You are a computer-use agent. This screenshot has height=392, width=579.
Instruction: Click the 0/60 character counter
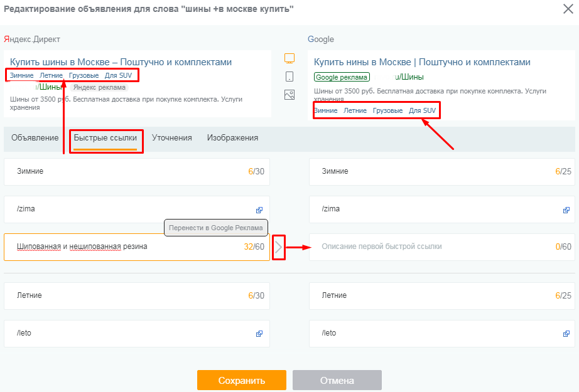pos(563,246)
